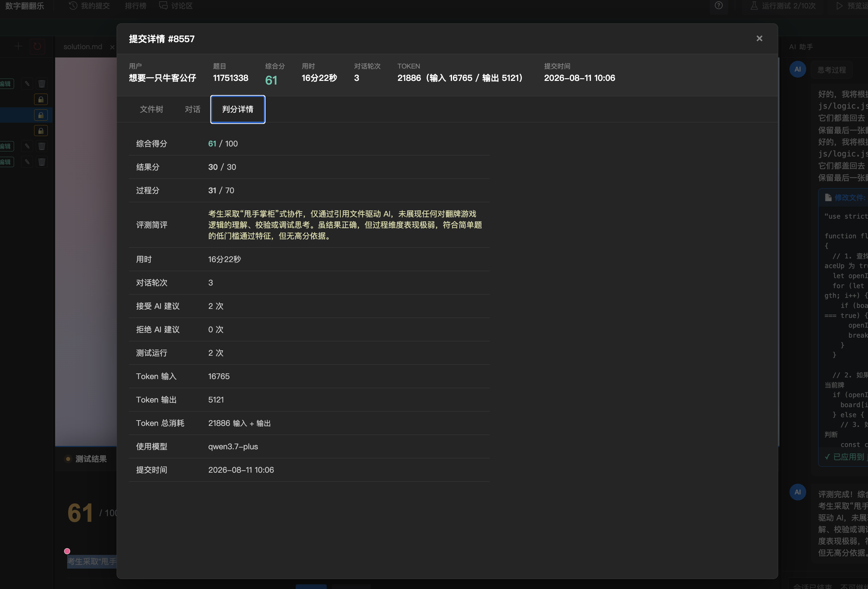Close the solution.md editor tab
This screenshot has height=589, width=868.
pos(112,47)
